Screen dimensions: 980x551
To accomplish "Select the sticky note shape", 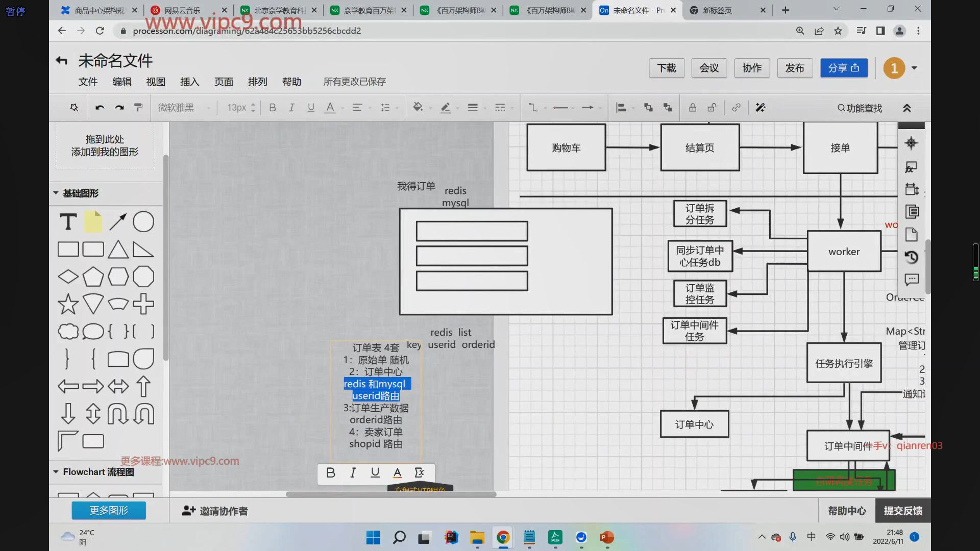I will click(93, 222).
